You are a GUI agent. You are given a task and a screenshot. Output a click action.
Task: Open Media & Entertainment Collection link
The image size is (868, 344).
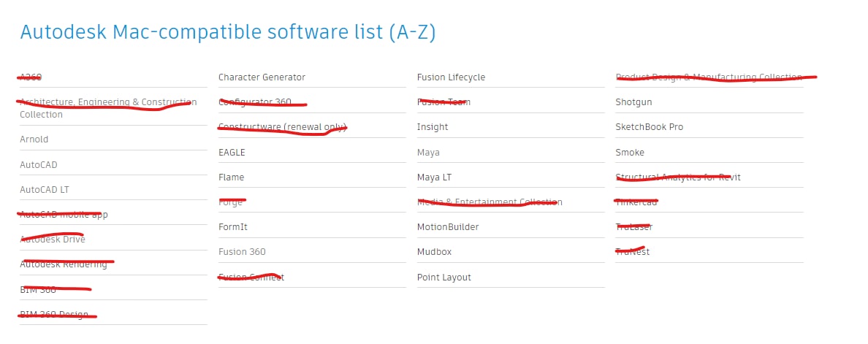(490, 202)
